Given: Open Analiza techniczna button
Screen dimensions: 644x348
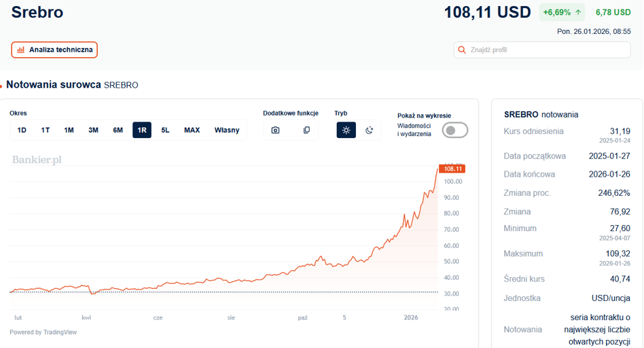Looking at the screenshot, I should click(54, 50).
